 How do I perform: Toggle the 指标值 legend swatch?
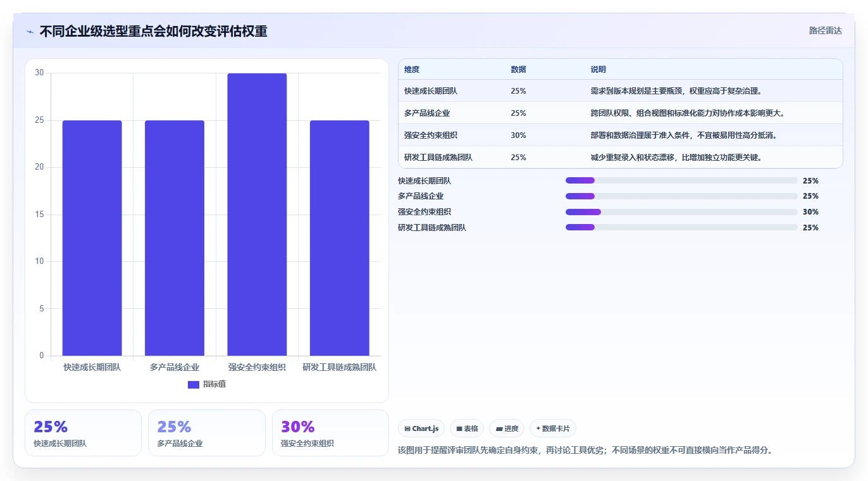coord(194,385)
